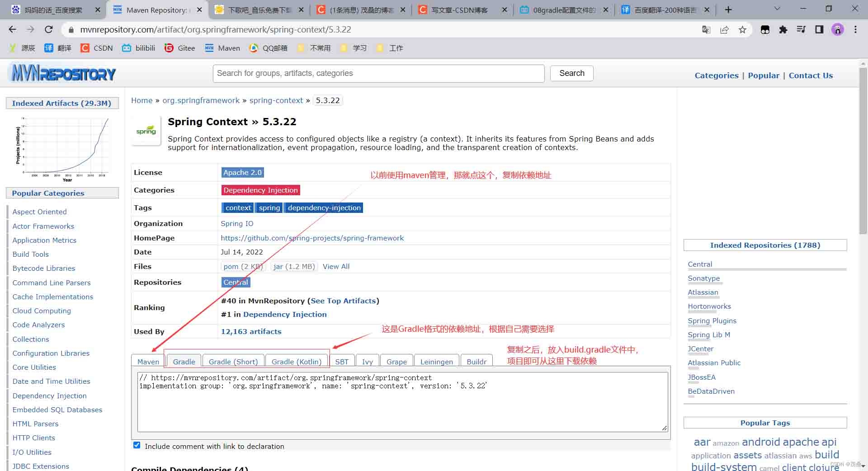Viewport: 868px width, 471px height.
Task: Open the 翻译 bookmark
Action: [x=58, y=48]
